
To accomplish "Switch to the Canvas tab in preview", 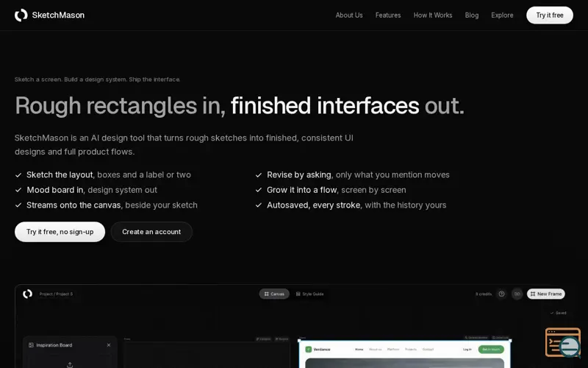I will [x=274, y=294].
